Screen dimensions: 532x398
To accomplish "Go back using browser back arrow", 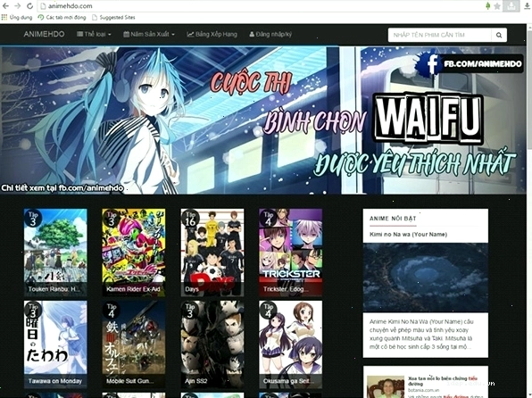I will click(5, 5).
